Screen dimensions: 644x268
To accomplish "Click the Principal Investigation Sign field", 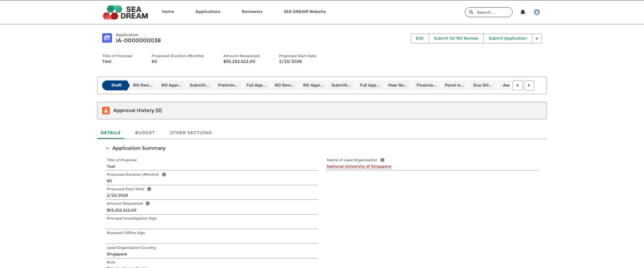I will (212, 222).
